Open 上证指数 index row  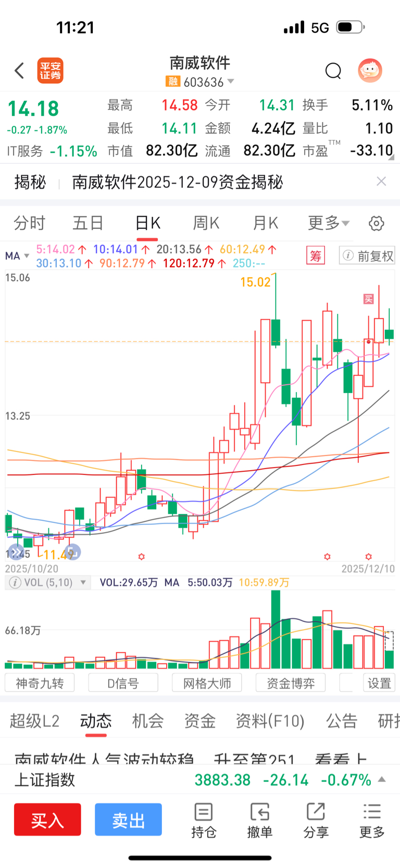pyautogui.click(x=200, y=780)
